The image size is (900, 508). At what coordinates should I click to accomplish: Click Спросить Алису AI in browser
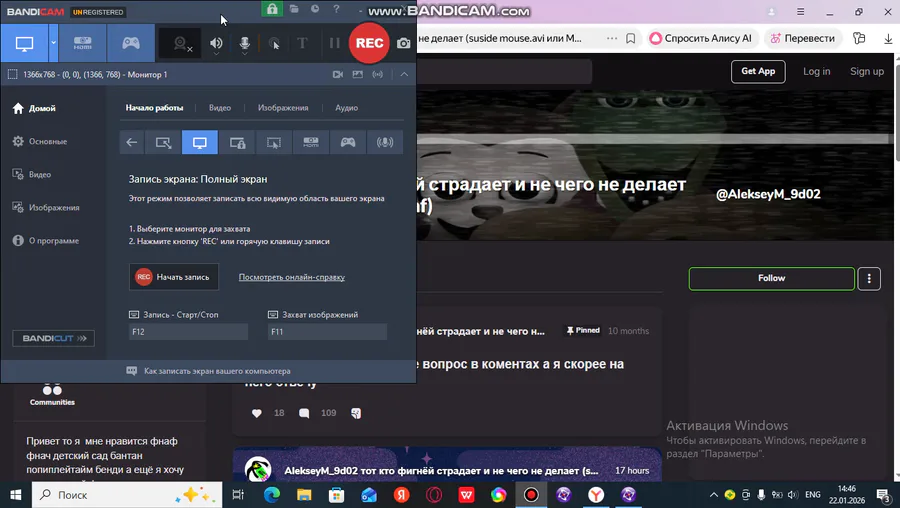(x=701, y=38)
